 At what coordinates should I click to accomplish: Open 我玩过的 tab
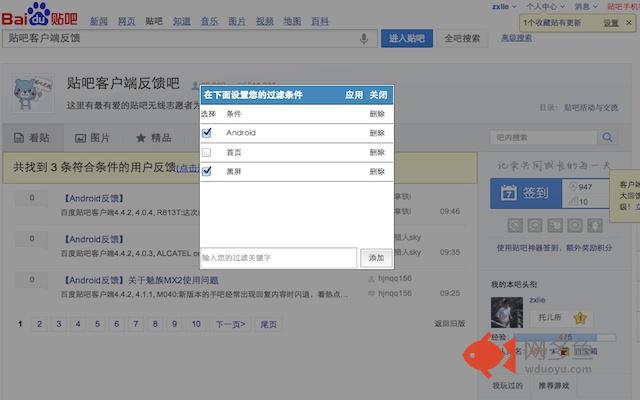[507, 385]
